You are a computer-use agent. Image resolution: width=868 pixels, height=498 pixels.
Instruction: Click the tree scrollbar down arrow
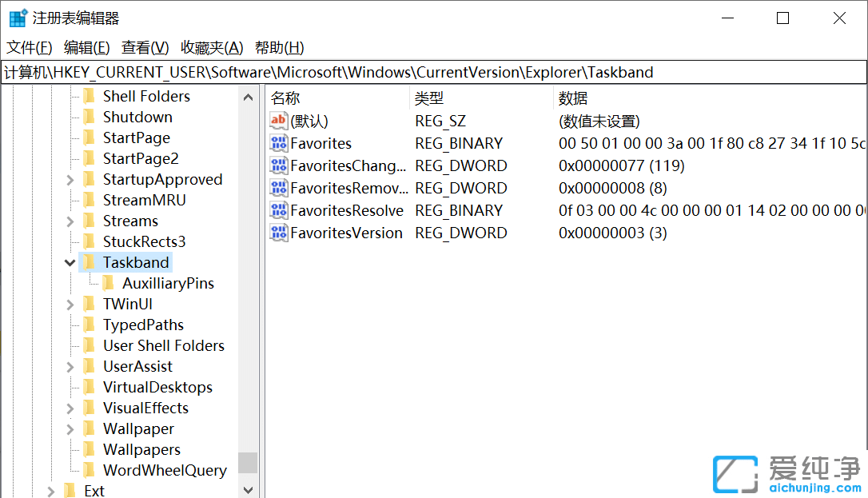(x=248, y=489)
